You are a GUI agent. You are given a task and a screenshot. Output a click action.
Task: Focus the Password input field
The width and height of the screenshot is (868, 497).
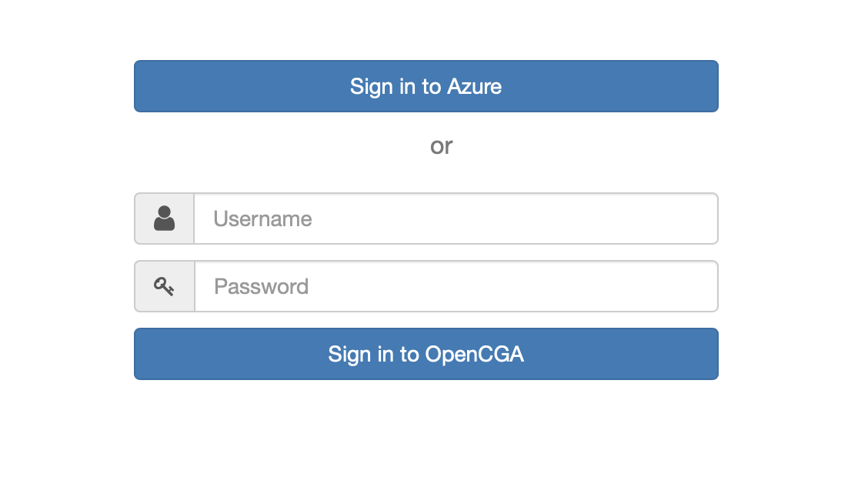coord(456,286)
